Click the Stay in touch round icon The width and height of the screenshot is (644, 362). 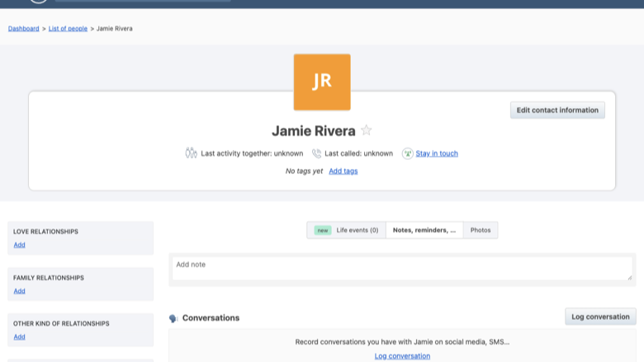coord(407,153)
